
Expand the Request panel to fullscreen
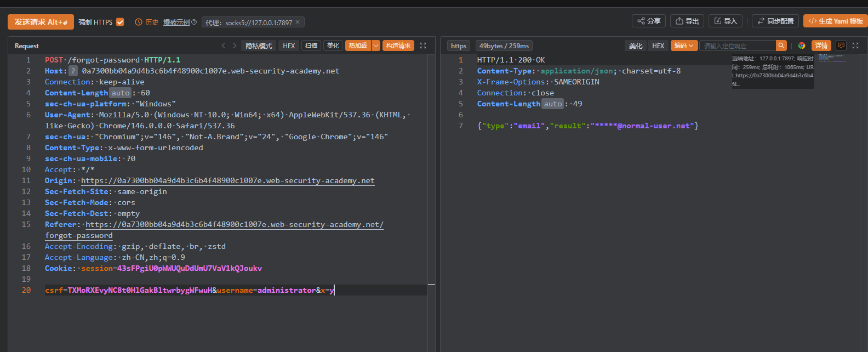[423, 46]
